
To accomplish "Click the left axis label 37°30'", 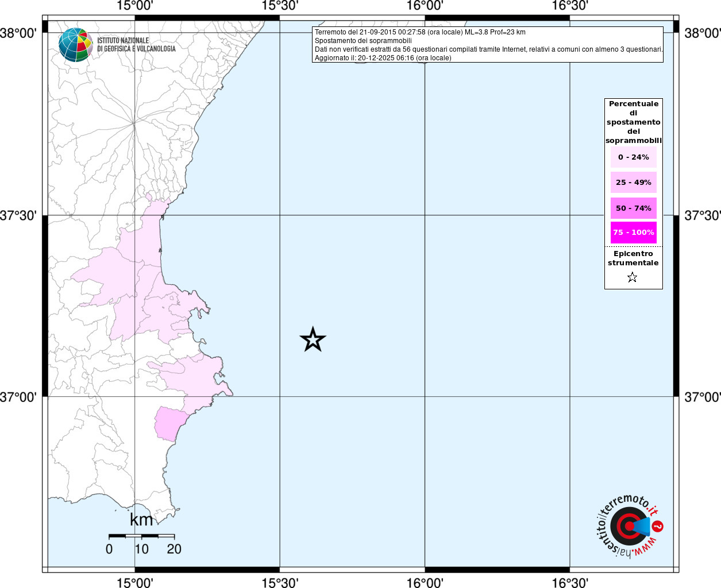I will (x=18, y=215).
